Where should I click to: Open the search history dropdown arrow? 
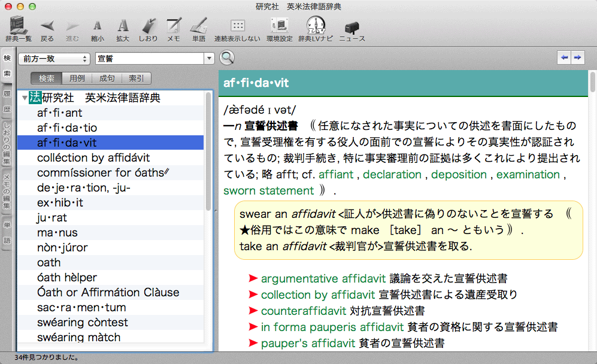click(x=209, y=59)
